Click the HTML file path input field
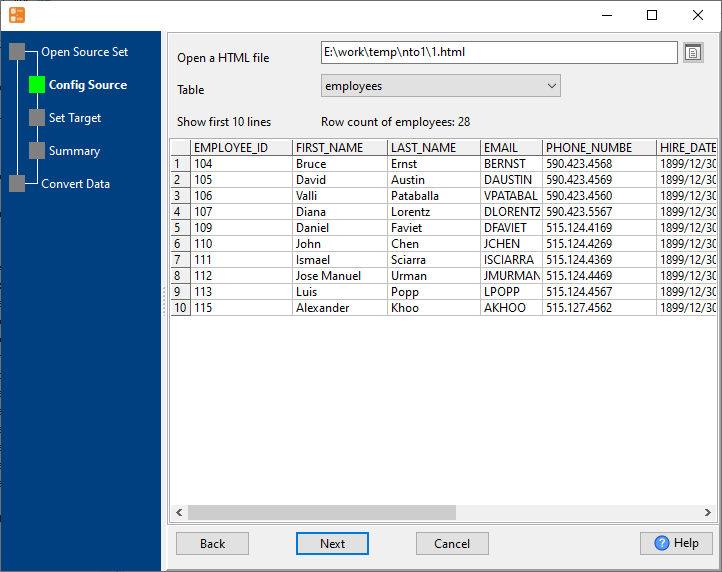Image resolution: width=722 pixels, height=572 pixels. 498,52
